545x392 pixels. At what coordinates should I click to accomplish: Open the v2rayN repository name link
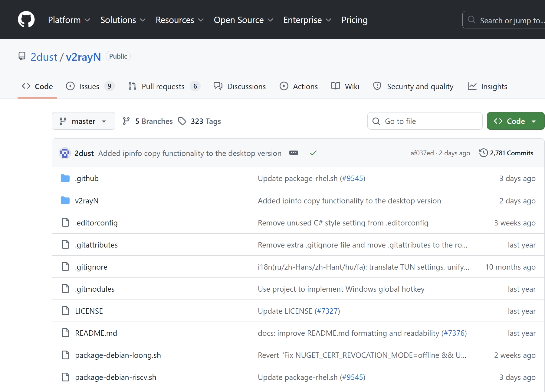click(84, 57)
